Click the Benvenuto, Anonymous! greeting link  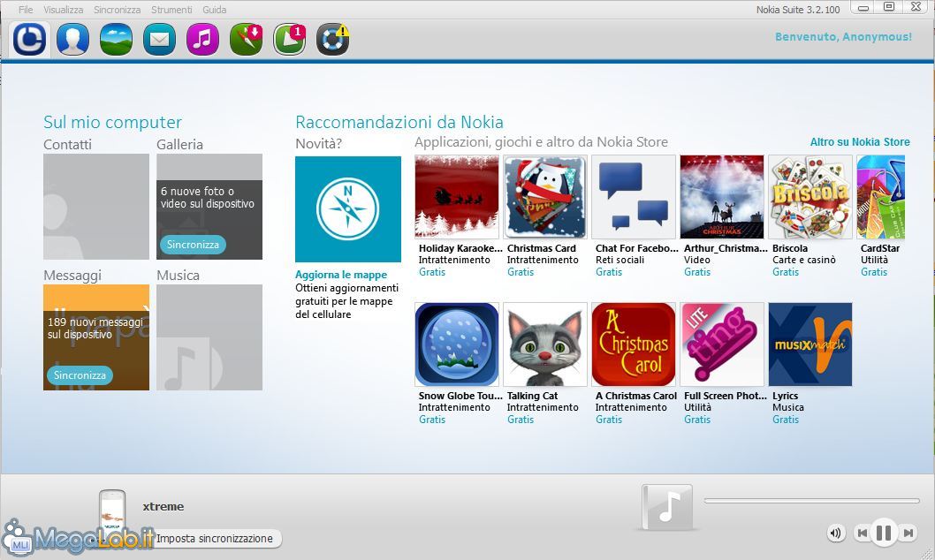(x=843, y=36)
